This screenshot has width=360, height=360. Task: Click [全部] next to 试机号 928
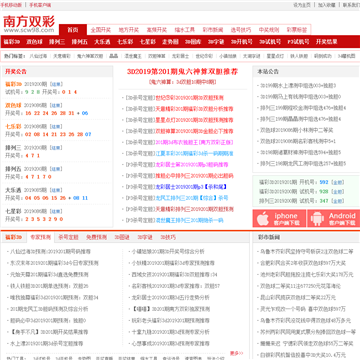338,192
